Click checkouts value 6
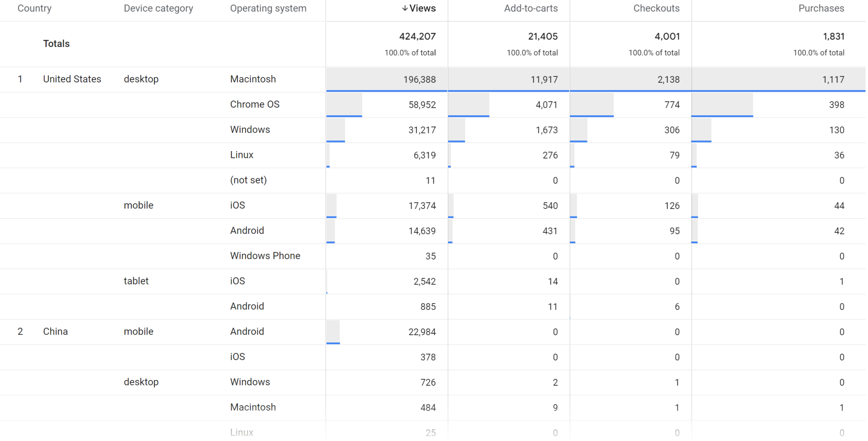 677,307
